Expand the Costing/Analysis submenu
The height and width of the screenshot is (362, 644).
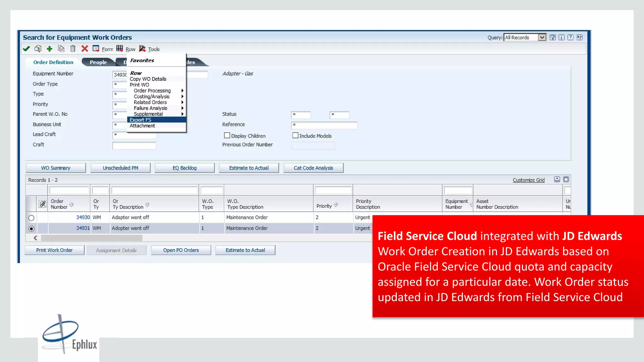pos(156,96)
